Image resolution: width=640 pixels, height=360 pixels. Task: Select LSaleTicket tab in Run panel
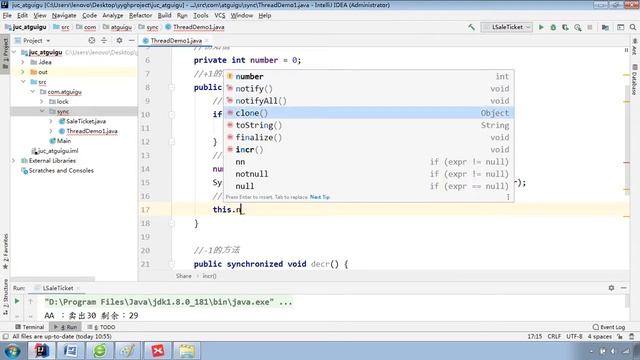point(58,288)
